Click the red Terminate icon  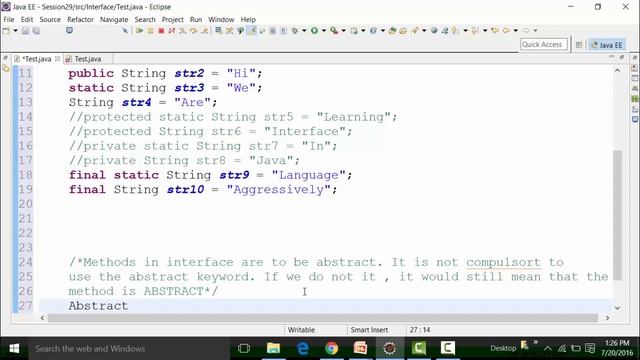point(161,31)
